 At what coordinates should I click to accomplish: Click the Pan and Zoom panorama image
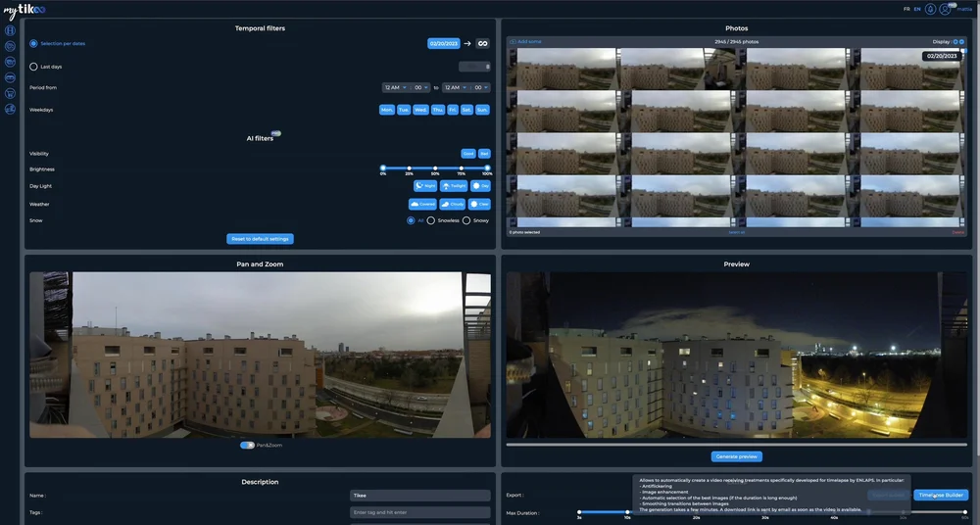(x=260, y=355)
